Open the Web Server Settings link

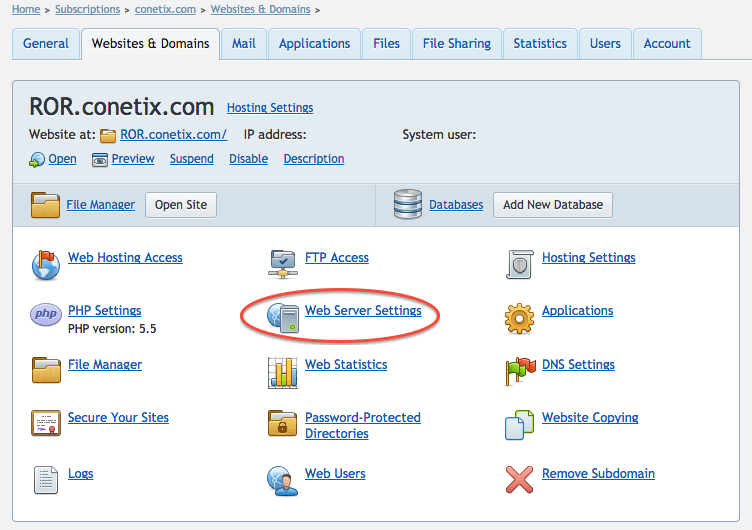pyautogui.click(x=363, y=311)
